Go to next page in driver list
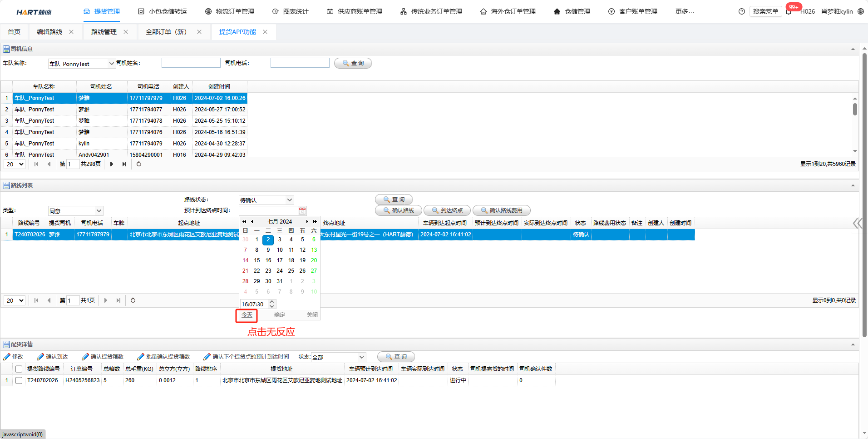Image resolution: width=868 pixels, height=439 pixels. [x=112, y=164]
